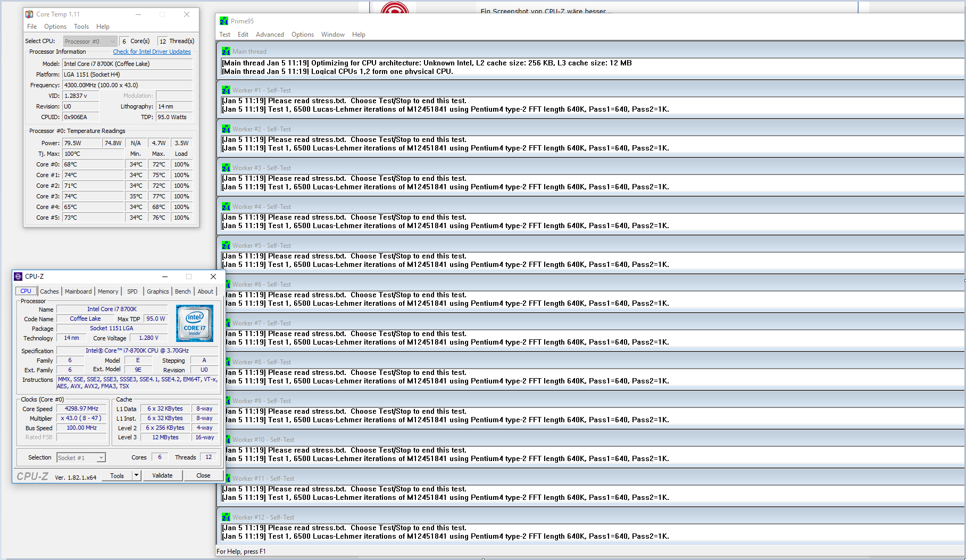Click the TDP 95.0 Watts field in Core Temp
The width and height of the screenshot is (966, 560).
[174, 117]
